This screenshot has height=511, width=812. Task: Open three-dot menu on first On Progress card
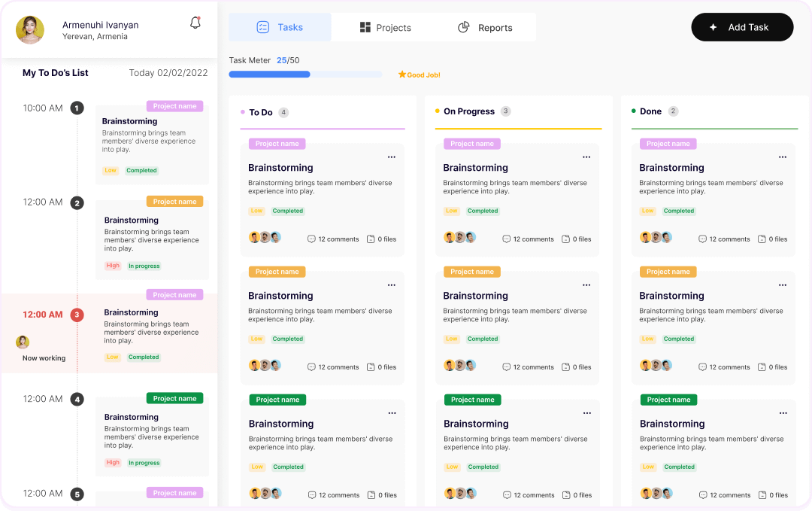pyautogui.click(x=586, y=157)
